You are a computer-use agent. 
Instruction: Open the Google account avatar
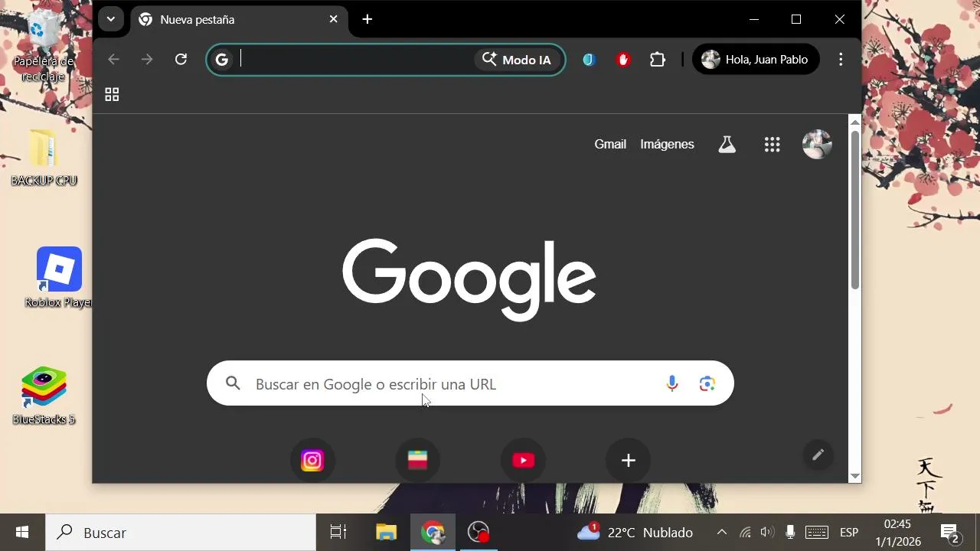tap(817, 144)
